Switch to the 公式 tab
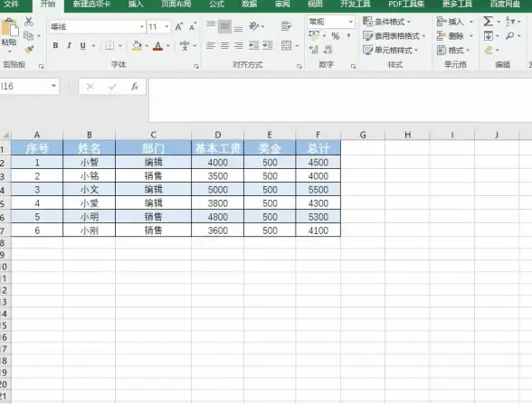This screenshot has width=532, height=404. 217,4
